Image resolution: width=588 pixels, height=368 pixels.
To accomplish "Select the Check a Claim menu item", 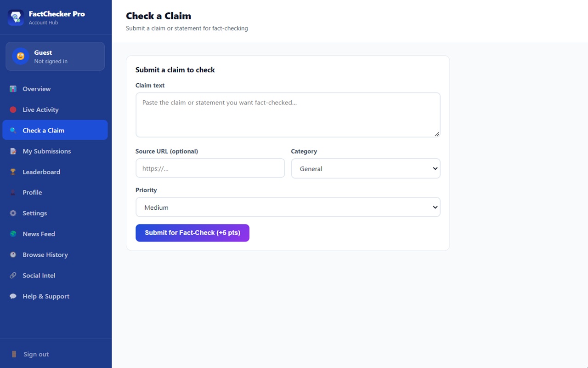I will tap(55, 130).
